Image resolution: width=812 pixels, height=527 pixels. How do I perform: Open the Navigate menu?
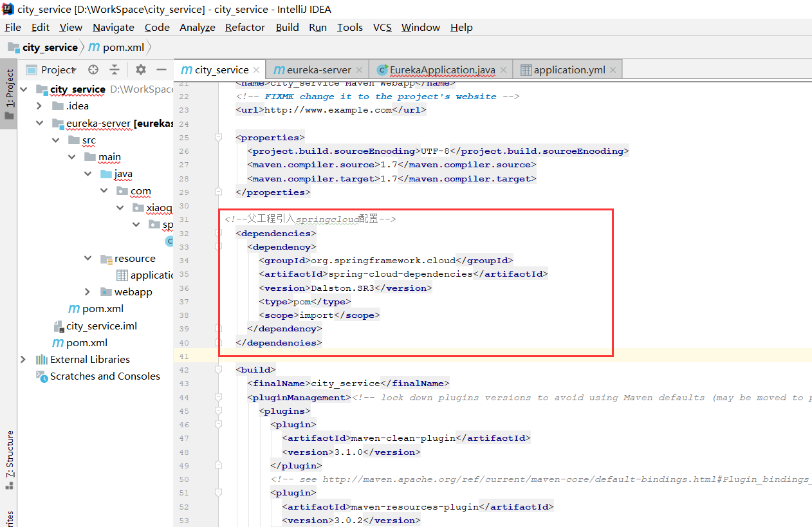pyautogui.click(x=113, y=27)
